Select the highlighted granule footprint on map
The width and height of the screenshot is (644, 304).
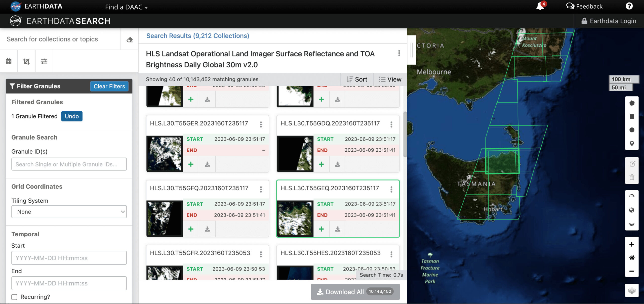click(x=502, y=161)
